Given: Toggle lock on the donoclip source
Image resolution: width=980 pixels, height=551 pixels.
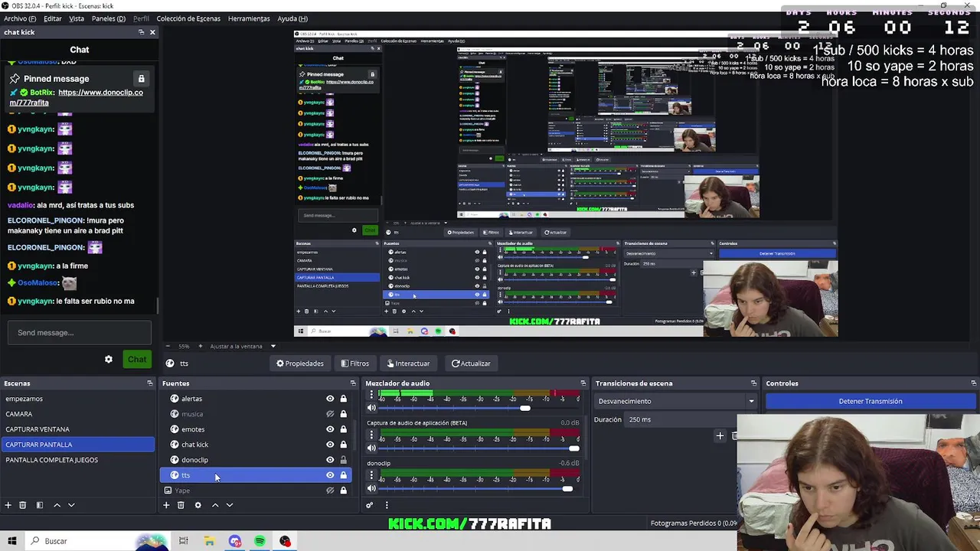Looking at the screenshot, I should 343,460.
